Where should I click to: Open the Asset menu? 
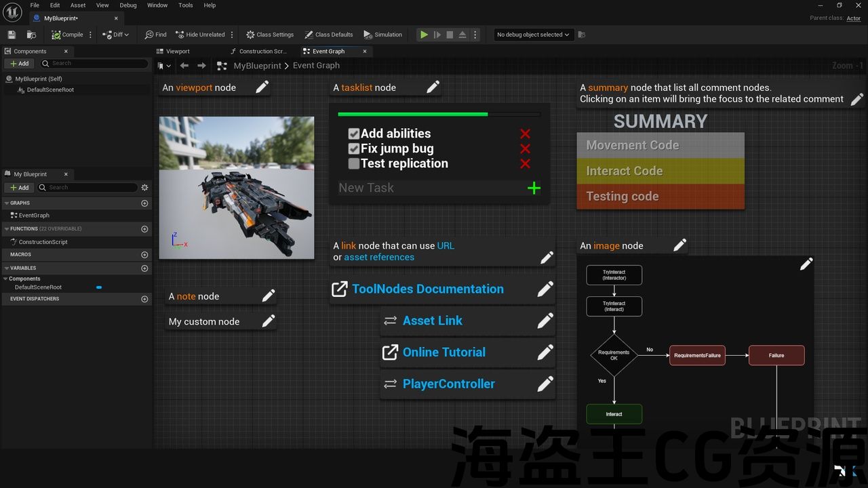click(x=78, y=5)
